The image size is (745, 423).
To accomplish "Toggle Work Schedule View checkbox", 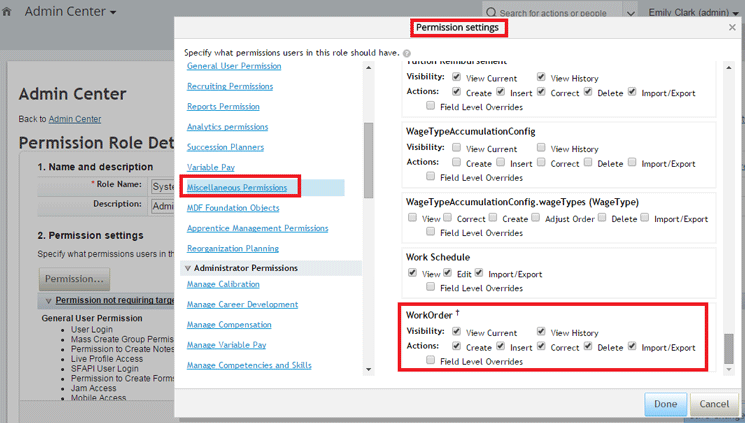I will [412, 273].
